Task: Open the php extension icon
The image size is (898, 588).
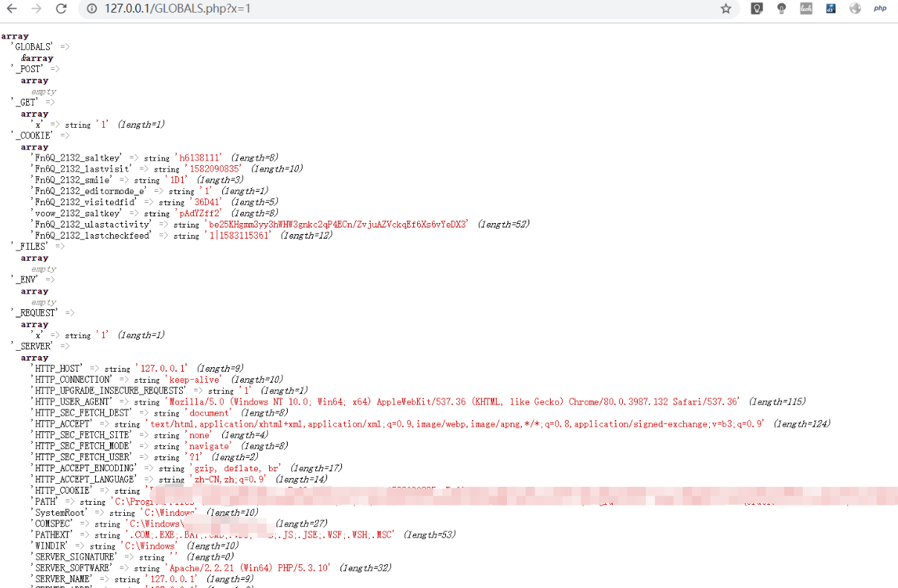Action: 880,9
